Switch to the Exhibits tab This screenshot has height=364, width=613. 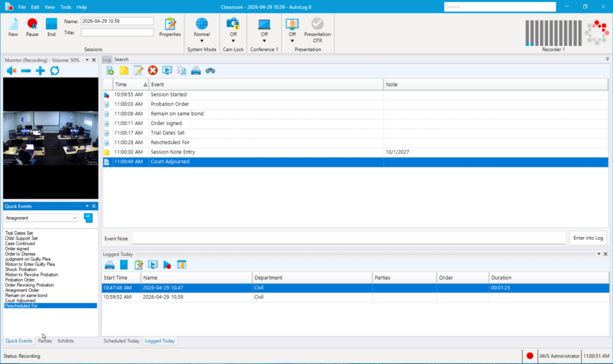coord(66,341)
